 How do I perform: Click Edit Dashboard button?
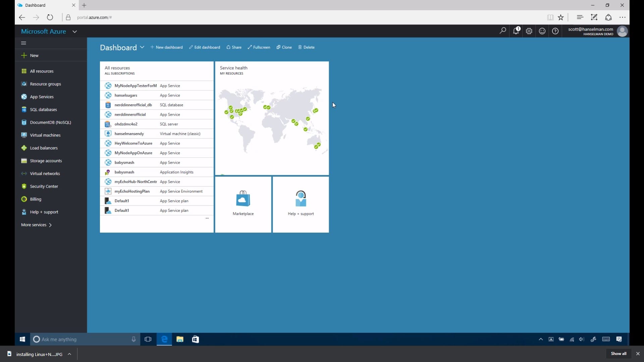point(205,47)
